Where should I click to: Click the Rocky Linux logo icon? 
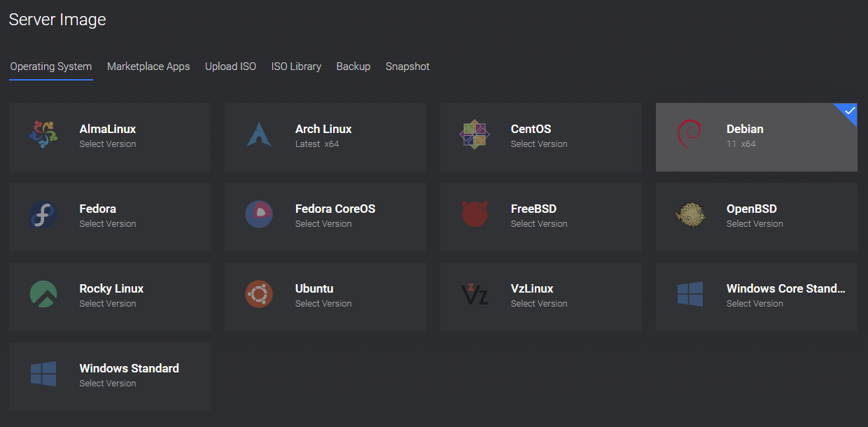click(x=43, y=294)
